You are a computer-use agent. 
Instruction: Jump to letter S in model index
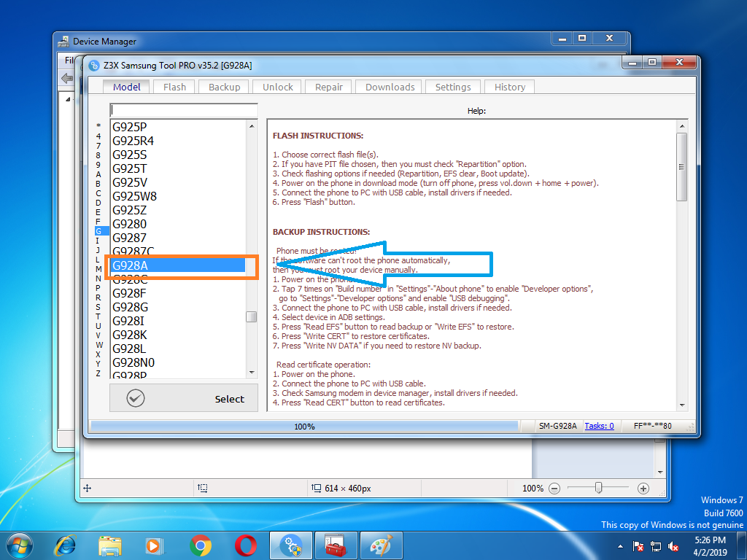(98, 307)
